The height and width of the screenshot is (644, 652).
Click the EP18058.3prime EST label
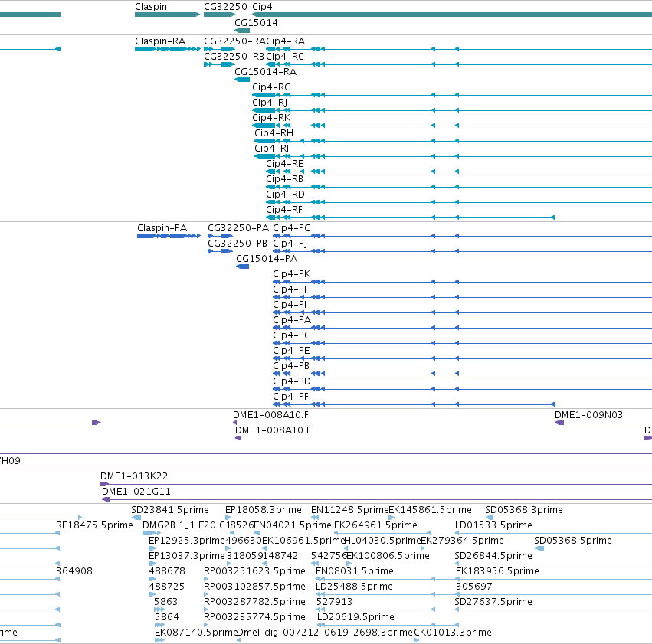264,510
